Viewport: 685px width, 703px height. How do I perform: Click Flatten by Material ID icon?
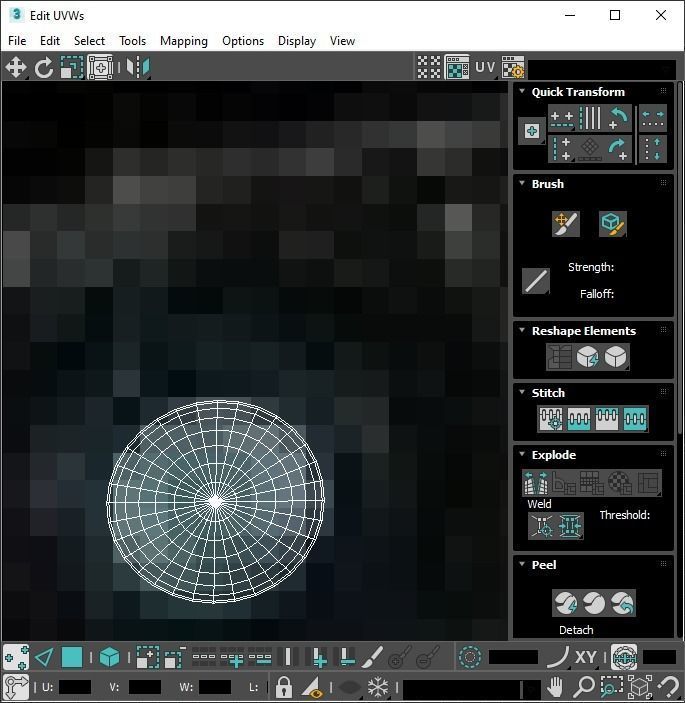pyautogui.click(x=620, y=482)
